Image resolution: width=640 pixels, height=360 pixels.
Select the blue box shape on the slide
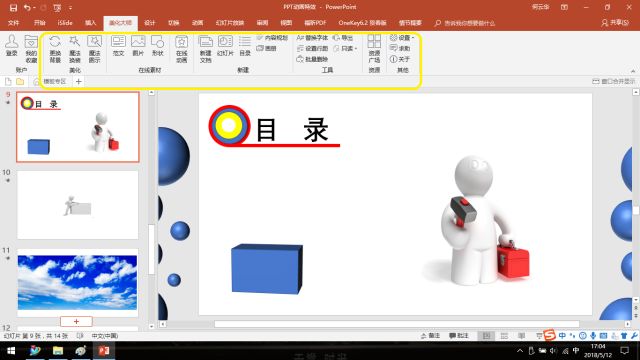click(267, 269)
